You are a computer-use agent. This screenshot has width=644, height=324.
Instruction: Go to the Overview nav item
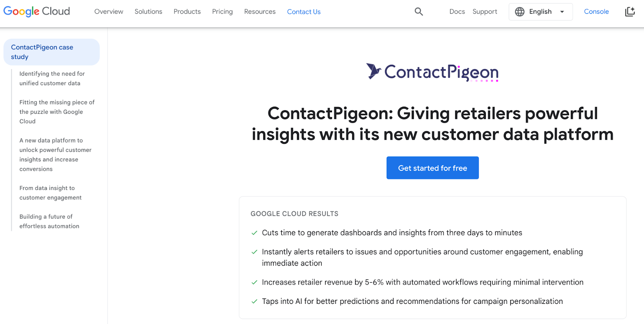[109, 12]
